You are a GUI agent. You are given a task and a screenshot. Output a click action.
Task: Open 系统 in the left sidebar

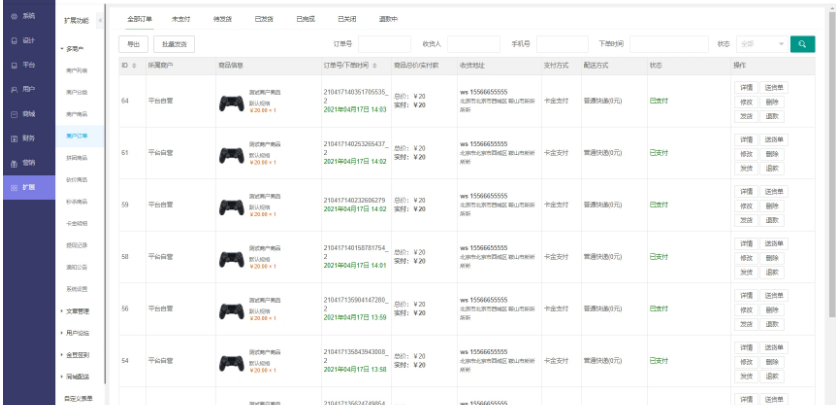tap(24, 17)
